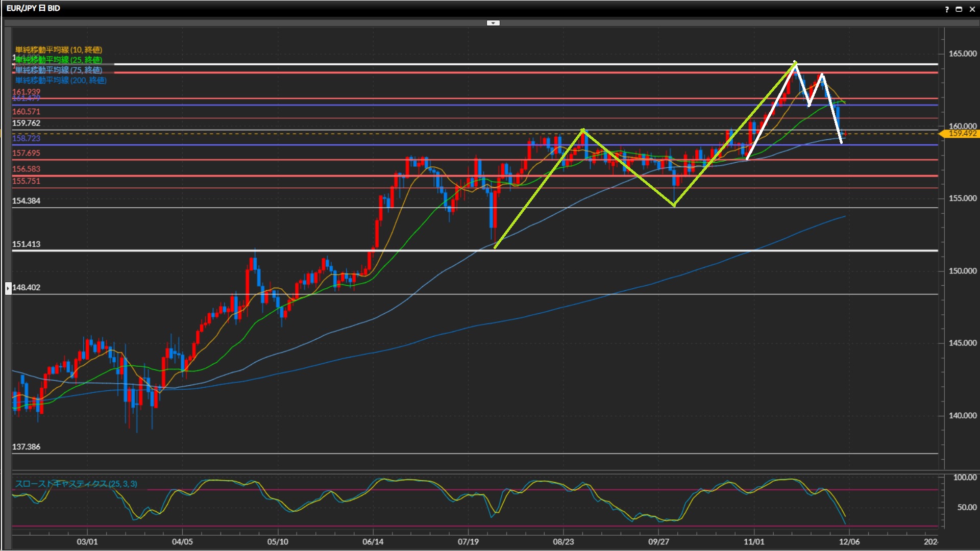Viewport: 980px width, 551px height.
Task: Click the 137.386 horizontal line label
Action: pos(26,446)
